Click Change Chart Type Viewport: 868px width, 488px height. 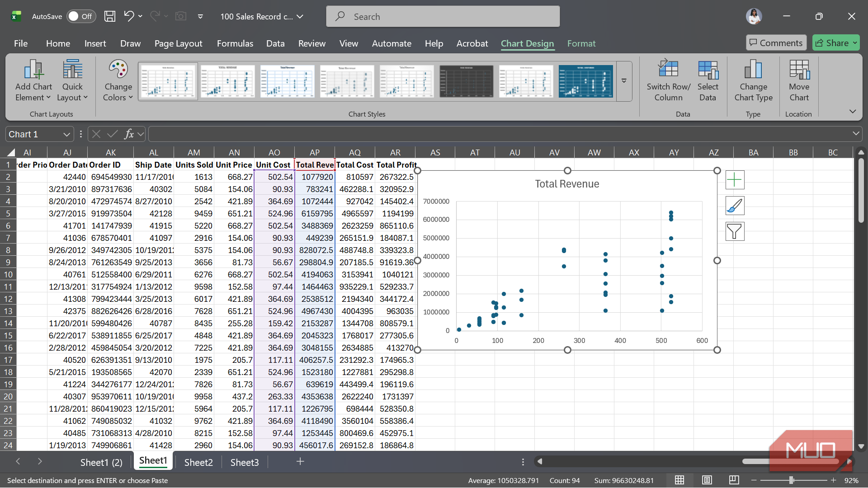click(x=753, y=80)
